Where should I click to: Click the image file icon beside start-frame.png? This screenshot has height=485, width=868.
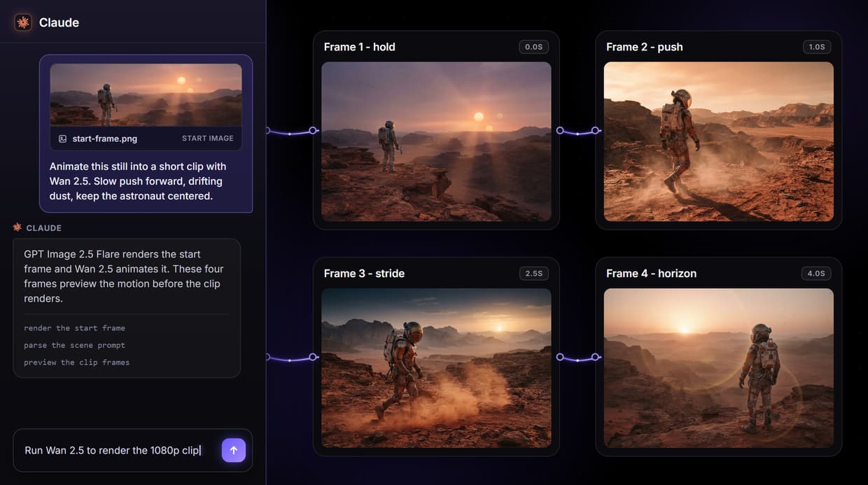click(x=63, y=139)
